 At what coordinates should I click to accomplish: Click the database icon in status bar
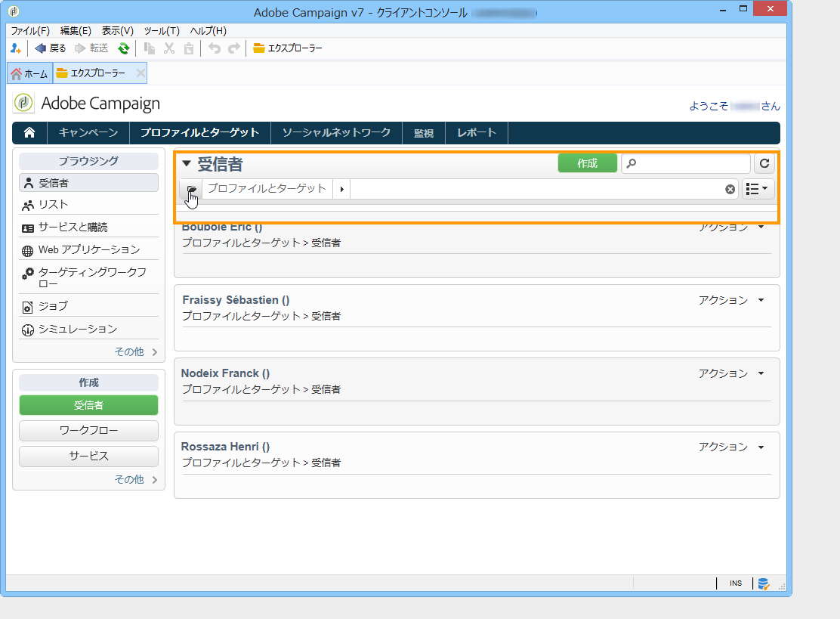[x=764, y=583]
